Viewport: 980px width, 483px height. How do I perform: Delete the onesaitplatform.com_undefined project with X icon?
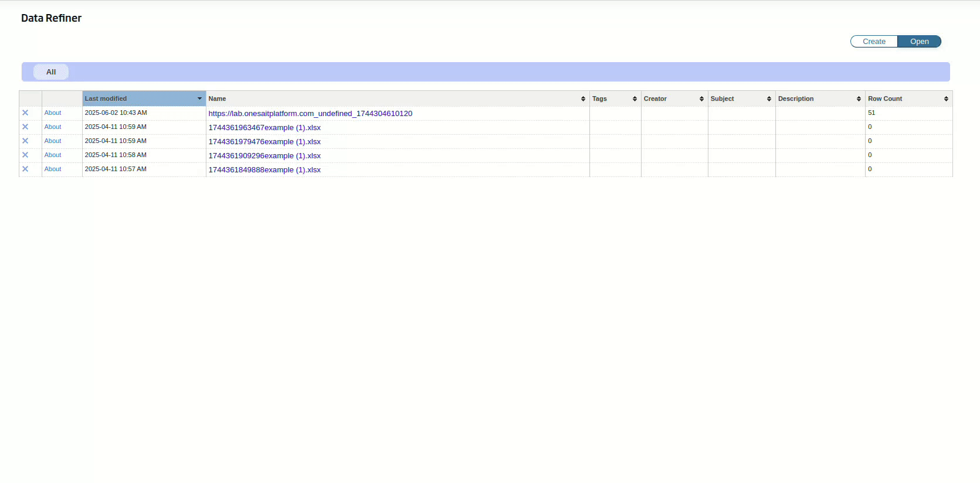click(25, 113)
